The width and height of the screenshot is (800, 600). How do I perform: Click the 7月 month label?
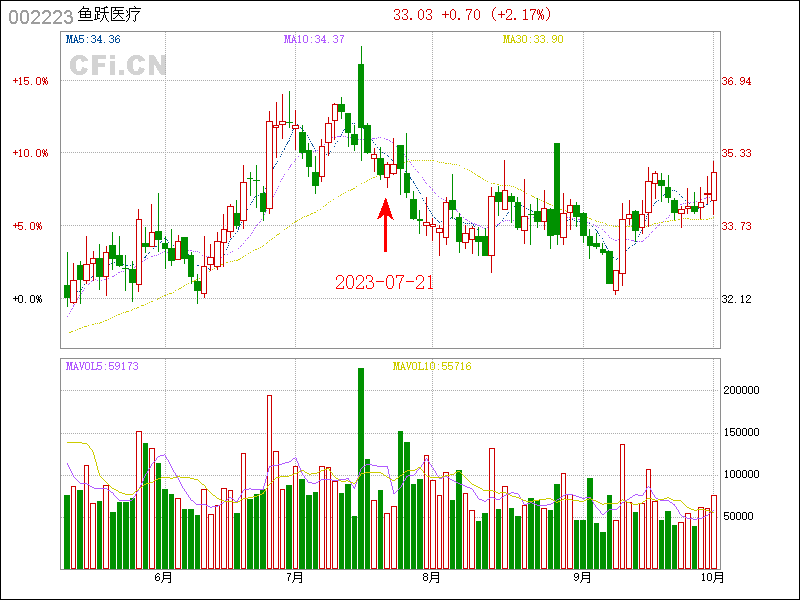tap(294, 578)
